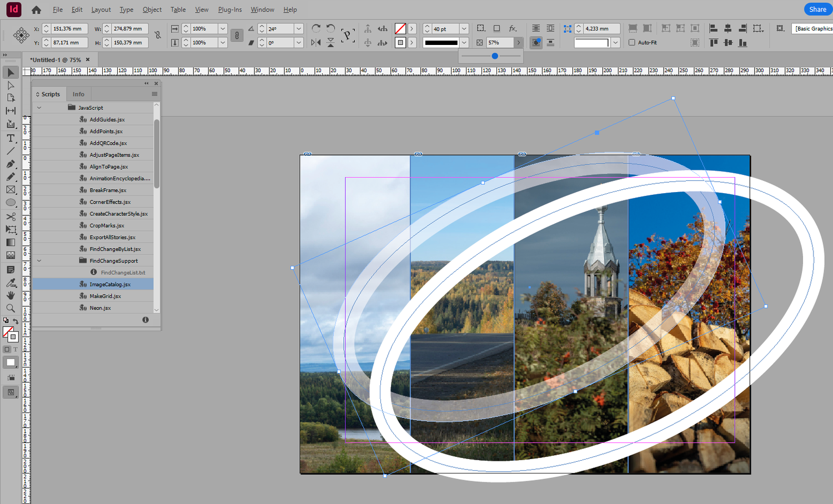Select the Note tool

click(11, 270)
